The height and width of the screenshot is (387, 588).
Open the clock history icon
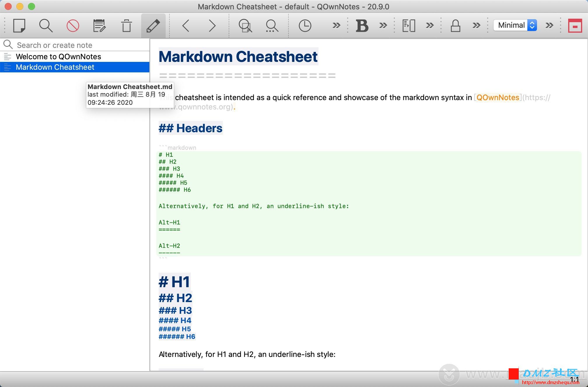[305, 25]
